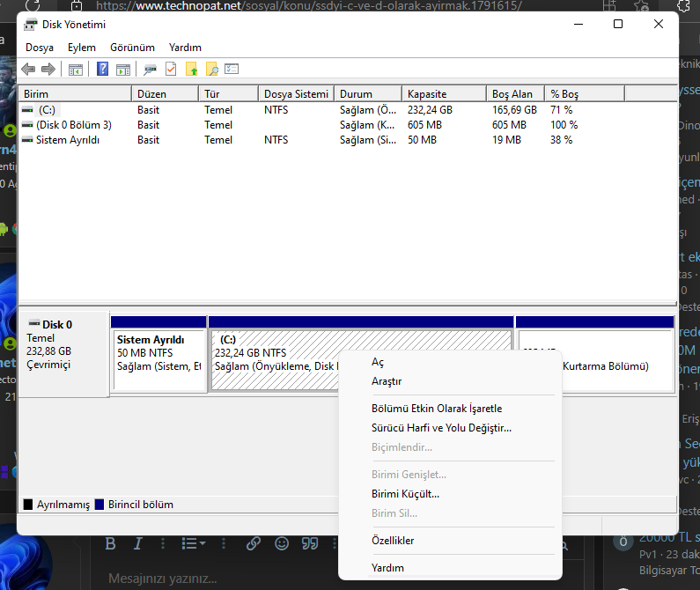Click the folder with magnifier icon
The width and height of the screenshot is (700, 590).
pos(212,70)
